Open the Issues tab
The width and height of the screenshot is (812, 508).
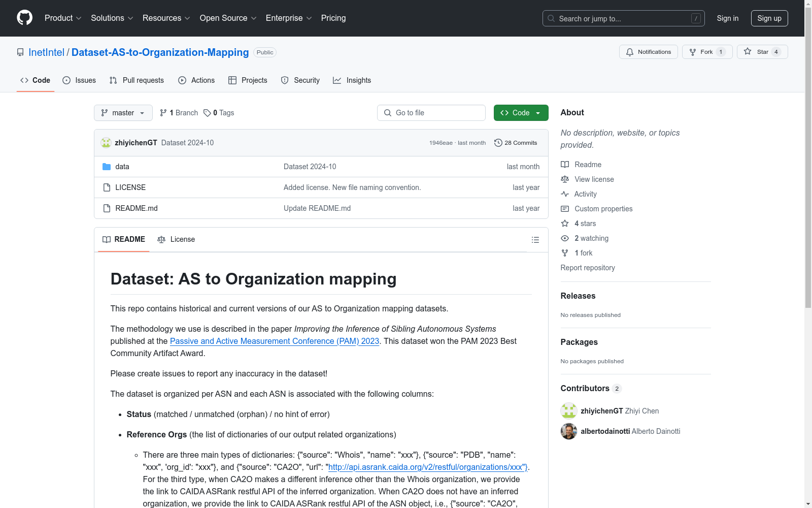(79, 80)
